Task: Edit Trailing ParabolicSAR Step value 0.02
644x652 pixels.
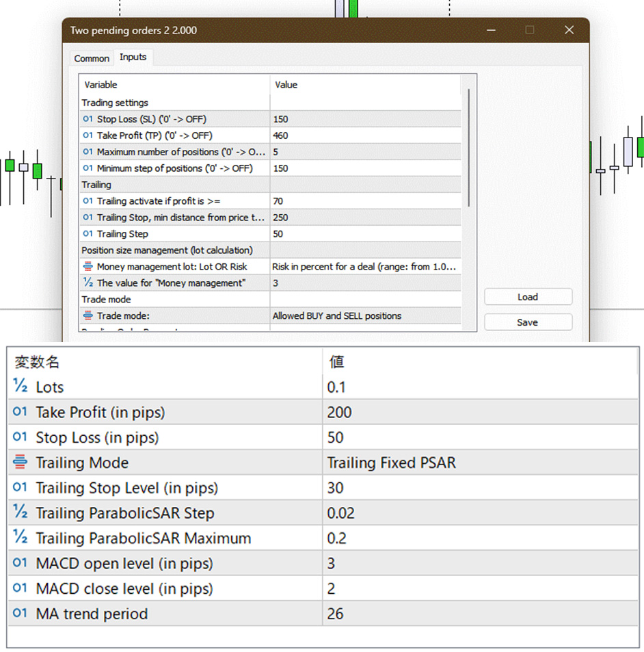Action: pos(480,512)
